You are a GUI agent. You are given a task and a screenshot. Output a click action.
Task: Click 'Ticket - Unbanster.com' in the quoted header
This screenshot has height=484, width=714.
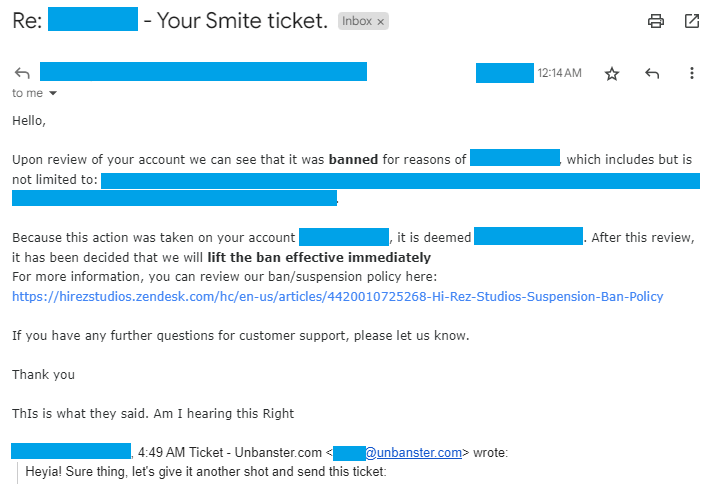click(255, 453)
